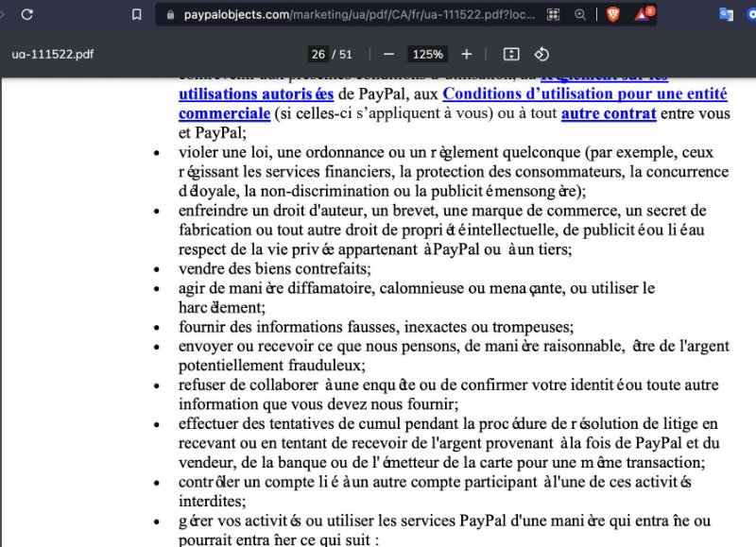Click the line starting 'contrôler un compte lié'

click(x=435, y=482)
